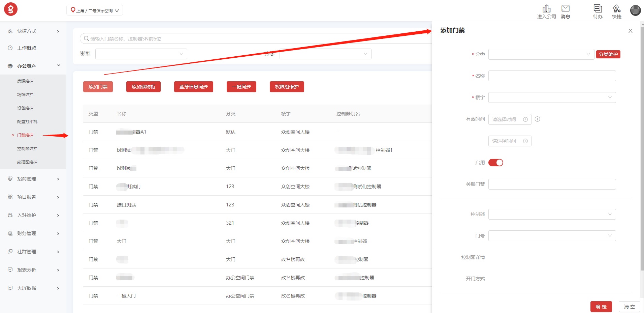Screen dimensions: 644x313
Task: Click the info icon beside 有效时间
Action: (x=538, y=119)
